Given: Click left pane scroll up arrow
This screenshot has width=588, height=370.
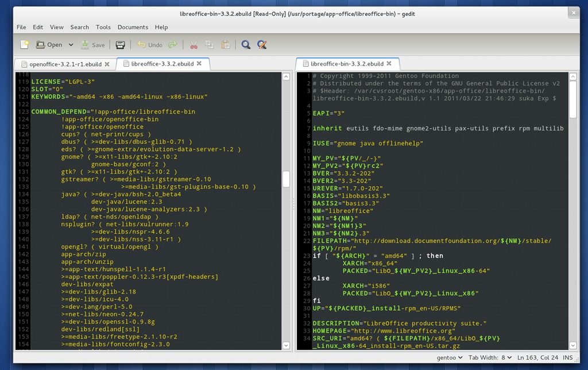Looking at the screenshot, I should point(286,76).
